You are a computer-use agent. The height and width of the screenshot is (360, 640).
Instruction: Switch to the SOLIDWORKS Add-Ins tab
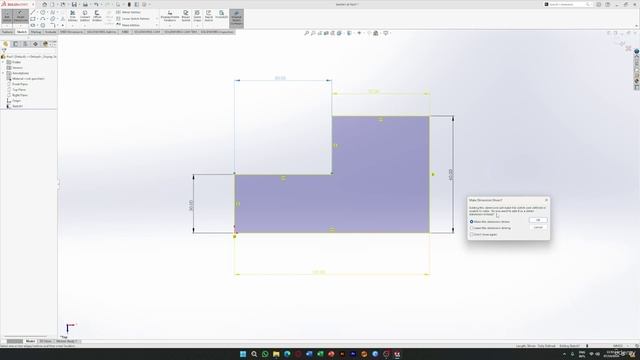[x=101, y=32]
